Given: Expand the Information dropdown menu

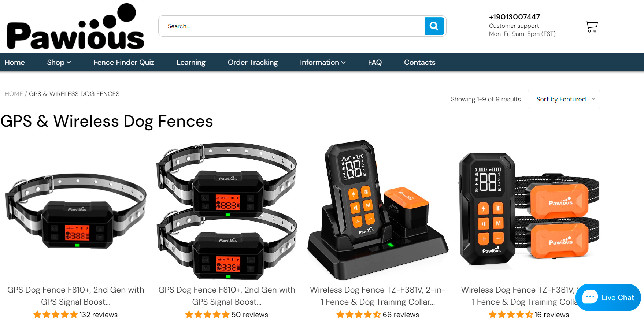Looking at the screenshot, I should click(x=323, y=62).
